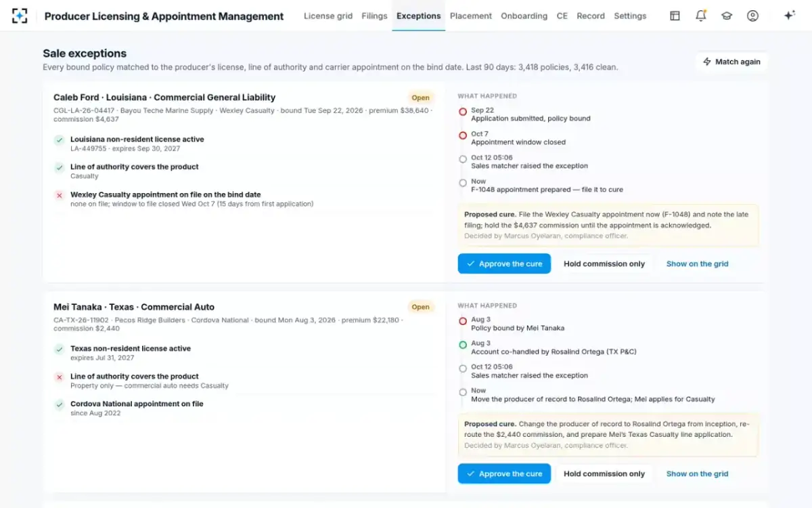Image resolution: width=812 pixels, height=508 pixels.
Task: Hold commission only for Mei Tanaka
Action: pos(604,474)
